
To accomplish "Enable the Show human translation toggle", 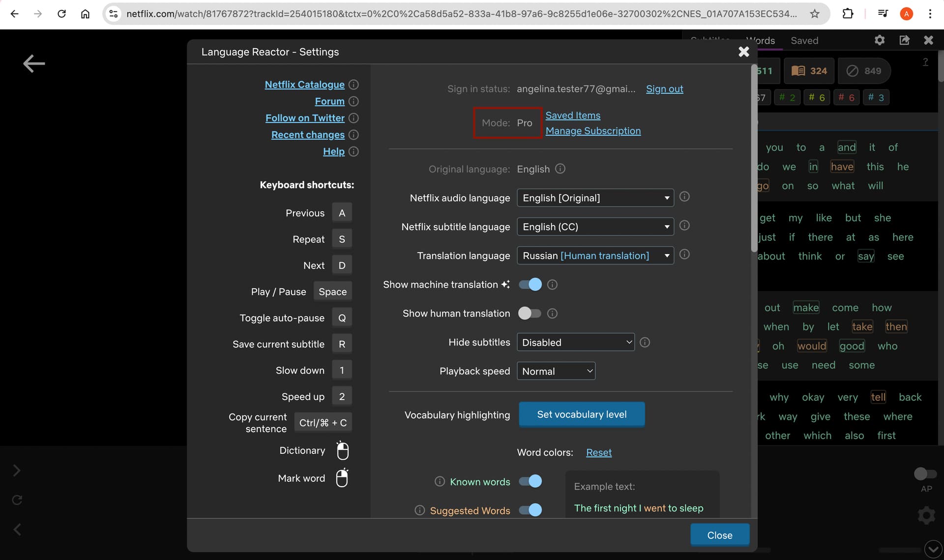I will [530, 314].
